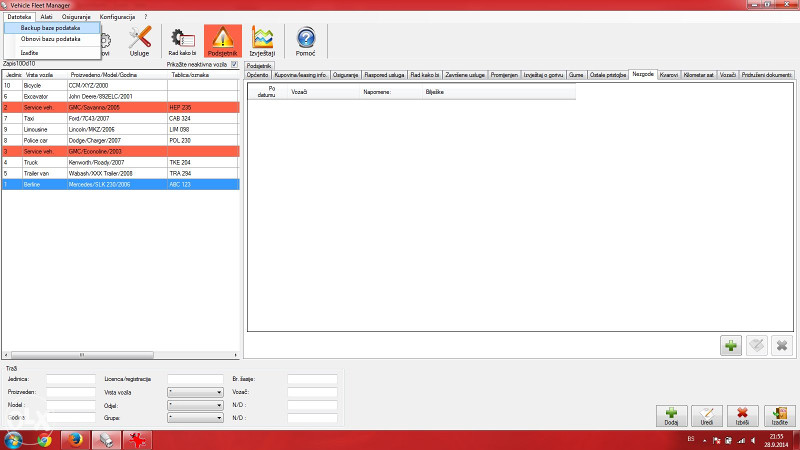Open the Podsjetnik reminder tool
The width and height of the screenshot is (800, 450).
click(x=223, y=41)
